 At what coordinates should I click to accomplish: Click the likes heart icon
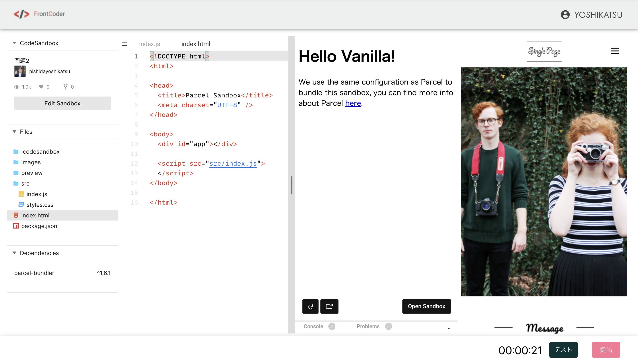click(x=41, y=87)
